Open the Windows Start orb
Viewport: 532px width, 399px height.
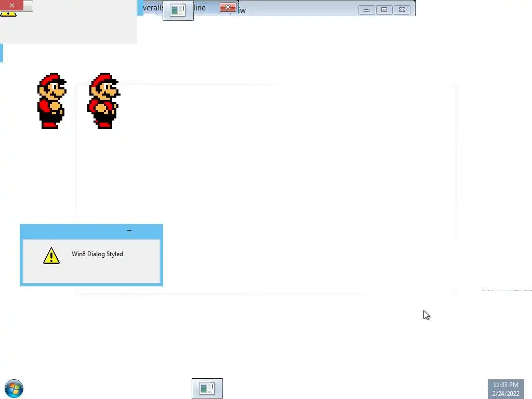click(x=14, y=389)
